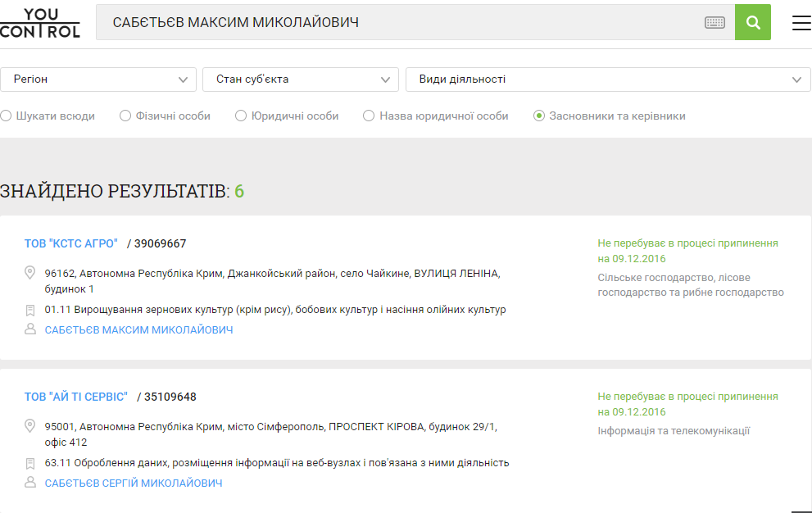This screenshot has width=812, height=513.
Task: Select Засновники та керівники radio option
Action: 539,116
